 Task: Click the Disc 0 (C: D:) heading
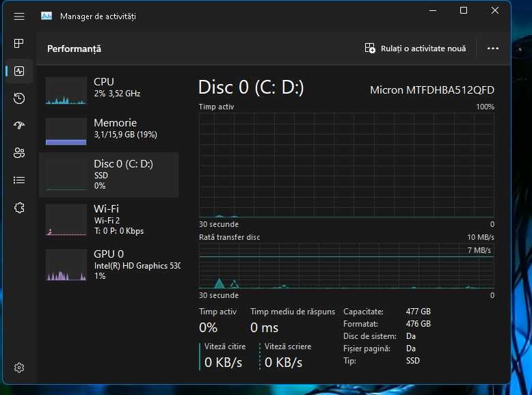(251, 87)
